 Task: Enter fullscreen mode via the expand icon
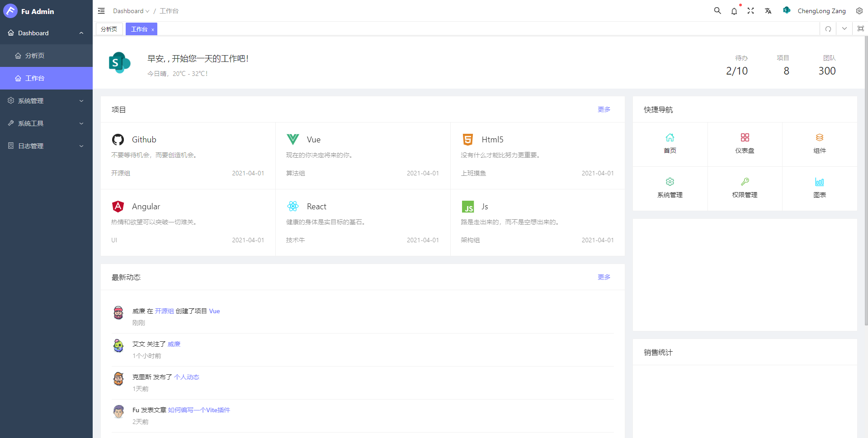click(x=751, y=11)
